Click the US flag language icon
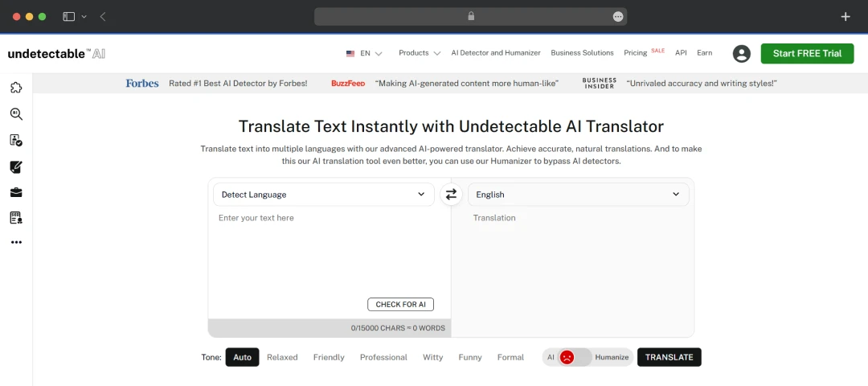868x386 pixels. (350, 53)
